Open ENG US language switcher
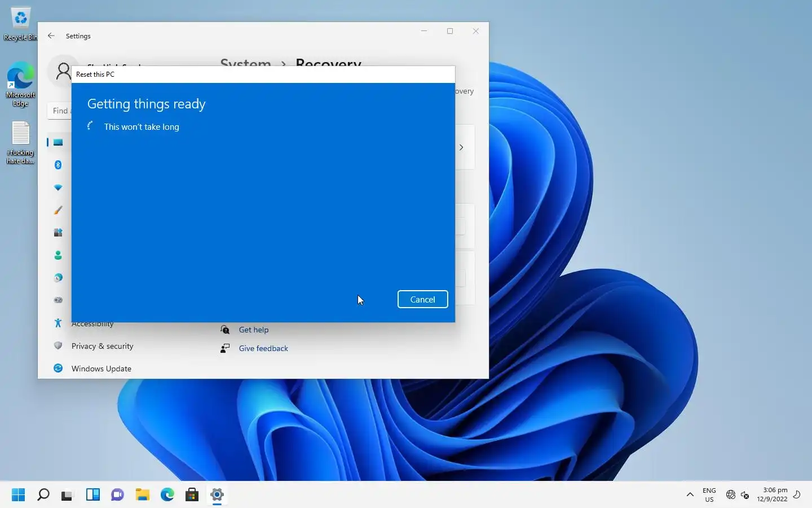This screenshot has width=812, height=508. pos(709,495)
